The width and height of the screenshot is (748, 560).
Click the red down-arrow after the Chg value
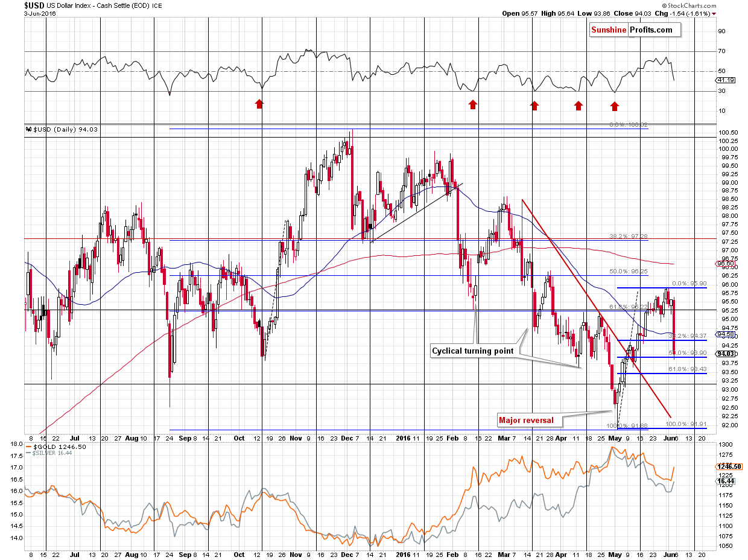714,13
